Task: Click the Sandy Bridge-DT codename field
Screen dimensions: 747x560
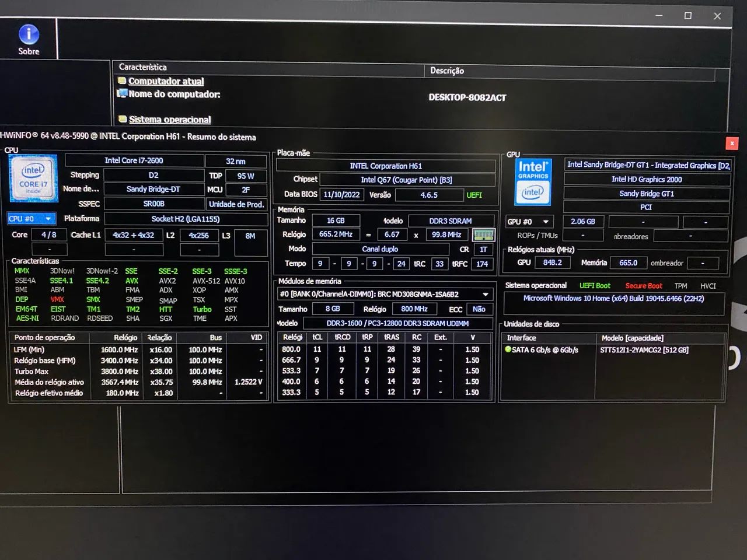Action: (x=153, y=189)
